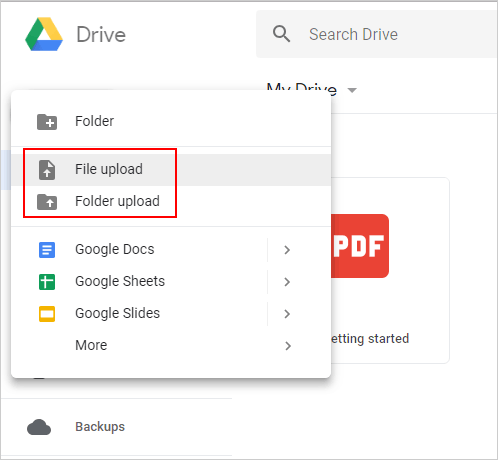Viewport: 498px width, 460px height.
Task: Click the Google Sheets icon
Action: coord(47,282)
